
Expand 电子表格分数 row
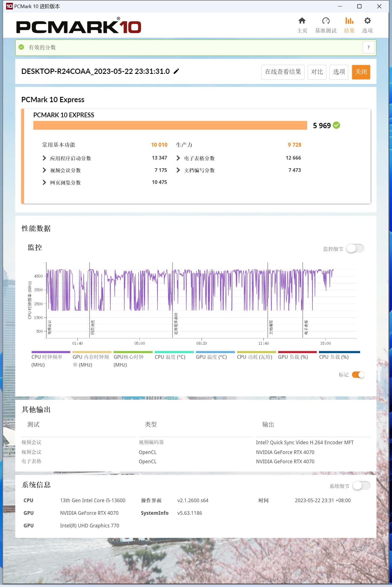click(x=178, y=158)
